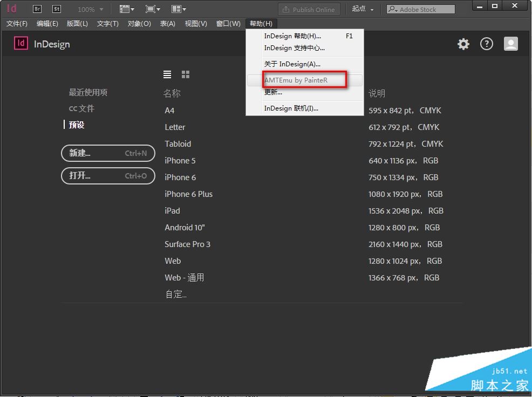The height and width of the screenshot is (397, 532).
Task: Switch to list view icon
Action: point(167,74)
